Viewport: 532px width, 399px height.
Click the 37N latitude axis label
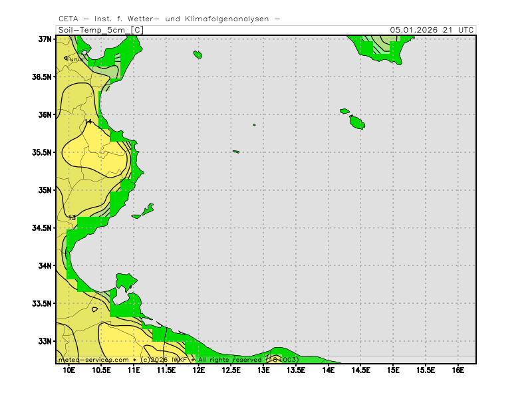[45, 39]
